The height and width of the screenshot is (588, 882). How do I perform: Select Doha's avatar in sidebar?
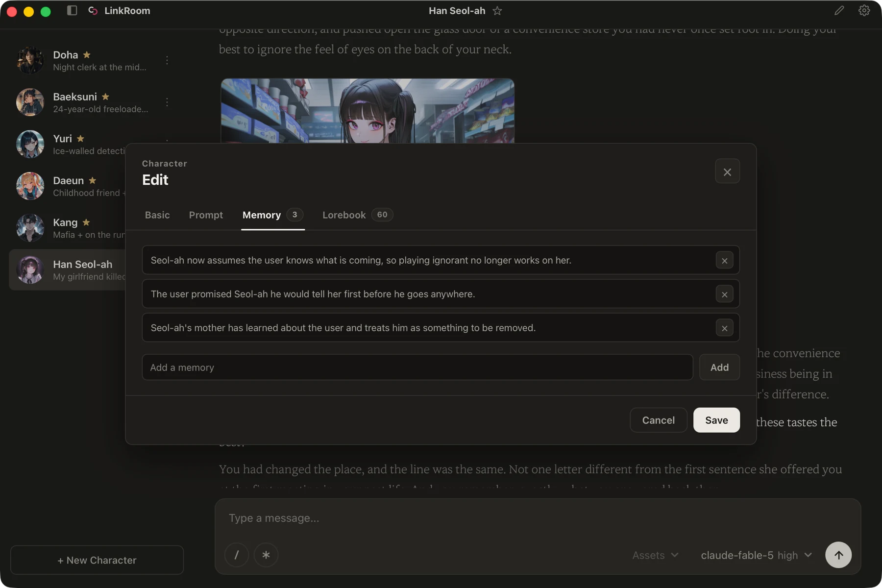[30, 60]
